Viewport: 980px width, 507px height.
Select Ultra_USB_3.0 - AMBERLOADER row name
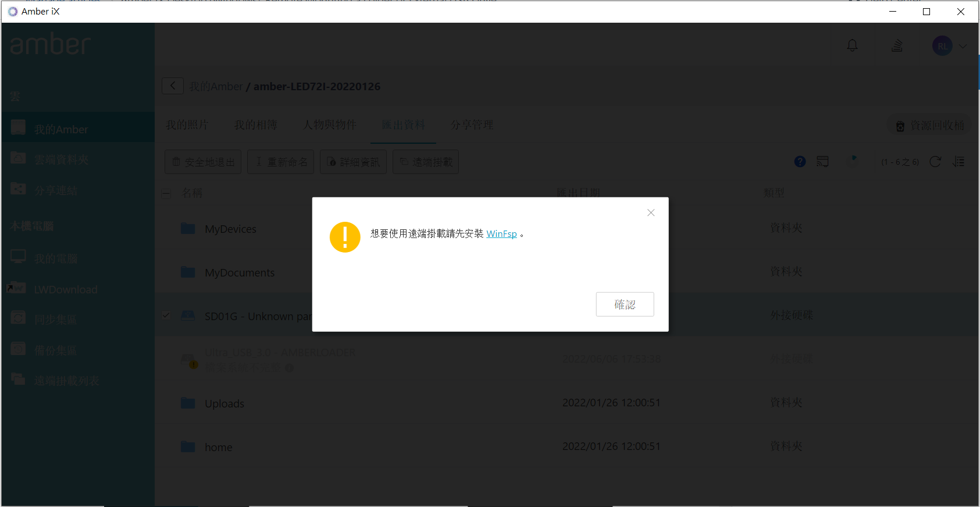pos(280,352)
